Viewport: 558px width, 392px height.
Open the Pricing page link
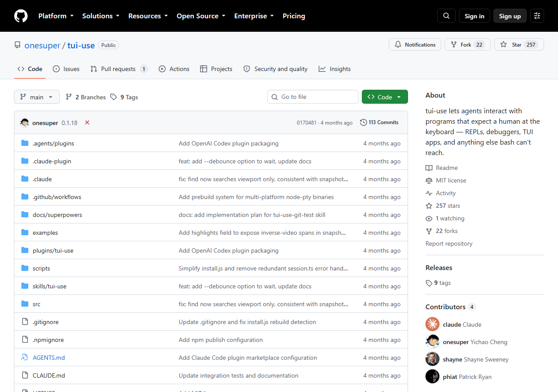(294, 16)
